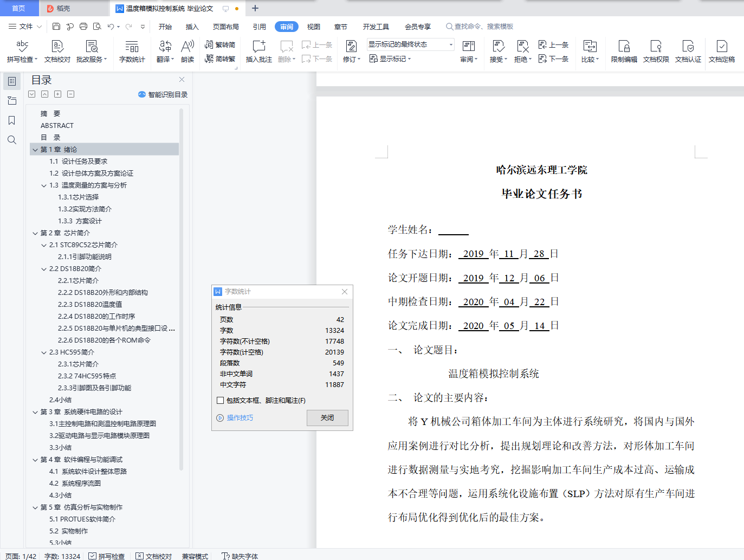Toggle 修订 track changes
Screen dimensions: 744x560
(x=352, y=52)
